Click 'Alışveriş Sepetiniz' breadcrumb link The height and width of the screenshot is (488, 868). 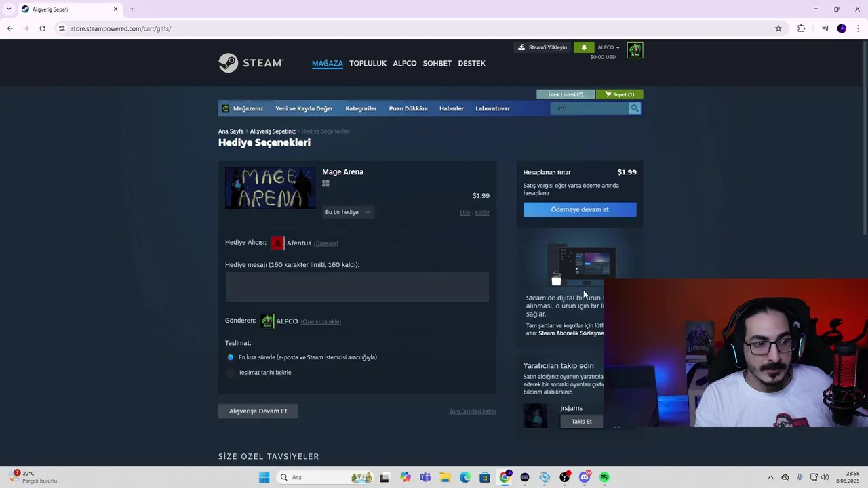273,131
